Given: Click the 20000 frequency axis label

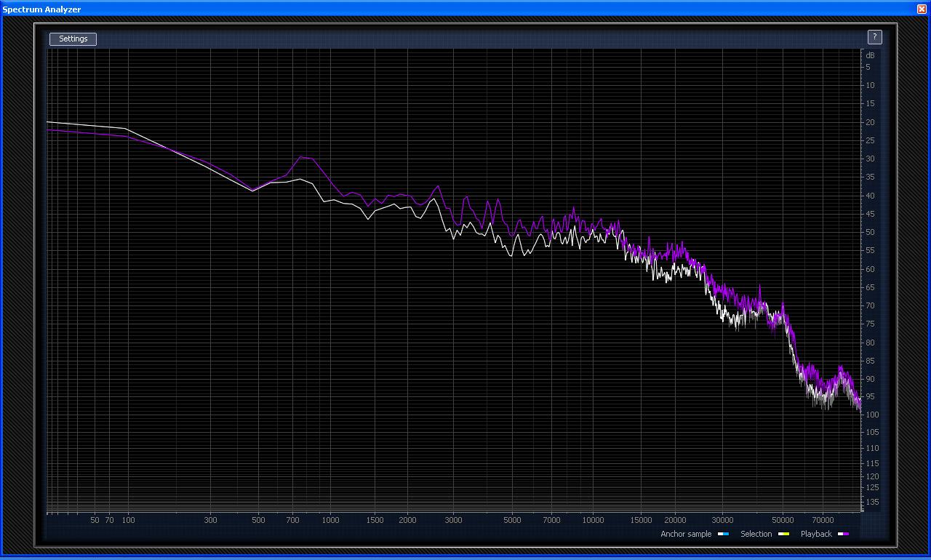Looking at the screenshot, I should pos(675,520).
